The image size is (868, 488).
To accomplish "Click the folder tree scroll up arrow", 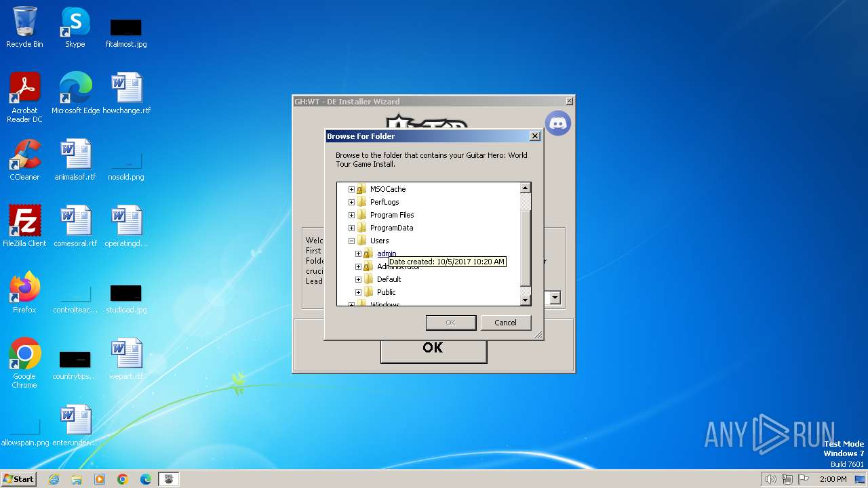I will (x=525, y=188).
